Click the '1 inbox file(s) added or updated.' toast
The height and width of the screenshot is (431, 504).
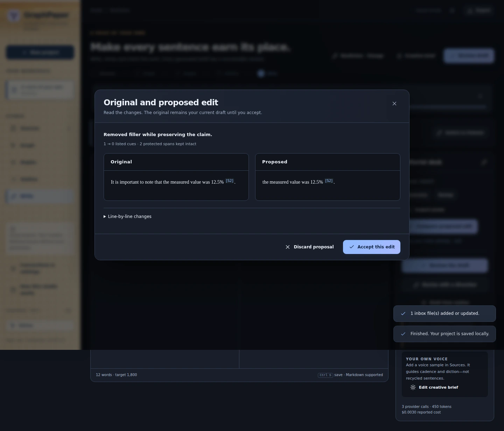(x=444, y=313)
